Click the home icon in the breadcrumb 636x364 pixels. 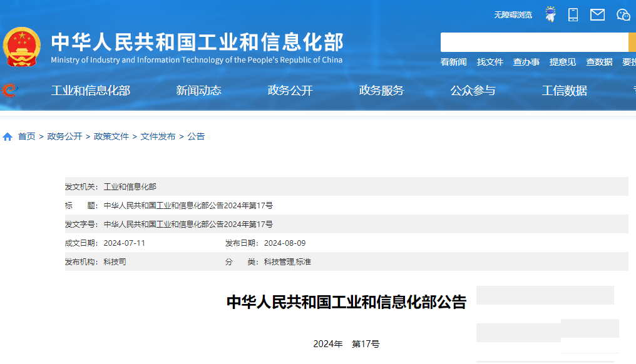[x=7, y=136]
